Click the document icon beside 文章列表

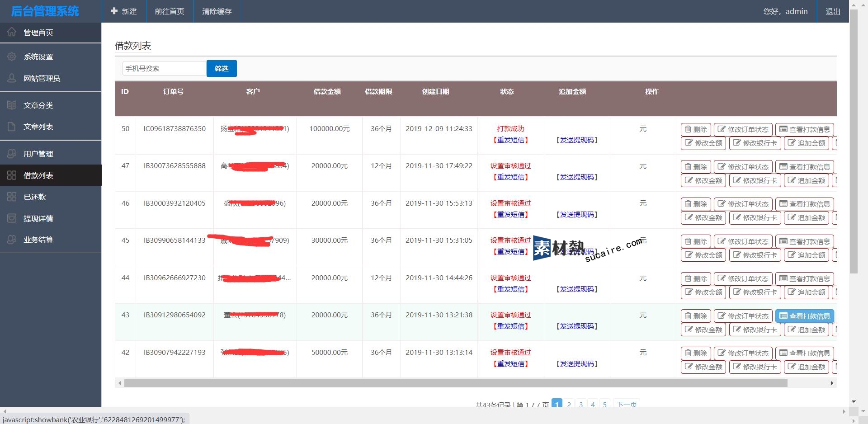(x=12, y=127)
